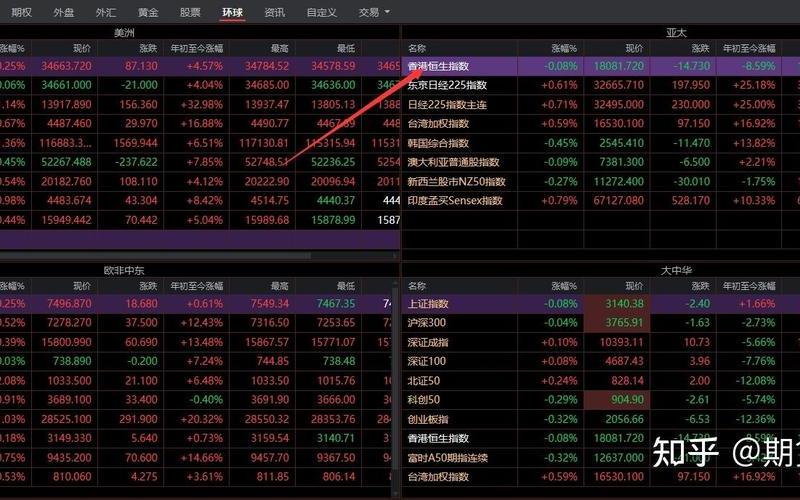800x500 pixels.
Task: Click 欧非中东 price value 28525.100
Action: 66,419
